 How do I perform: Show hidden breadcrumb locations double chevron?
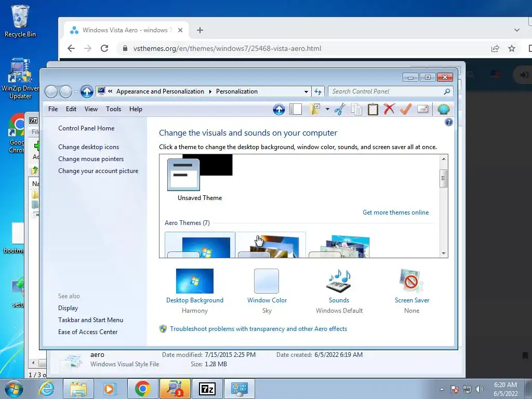[x=110, y=91]
